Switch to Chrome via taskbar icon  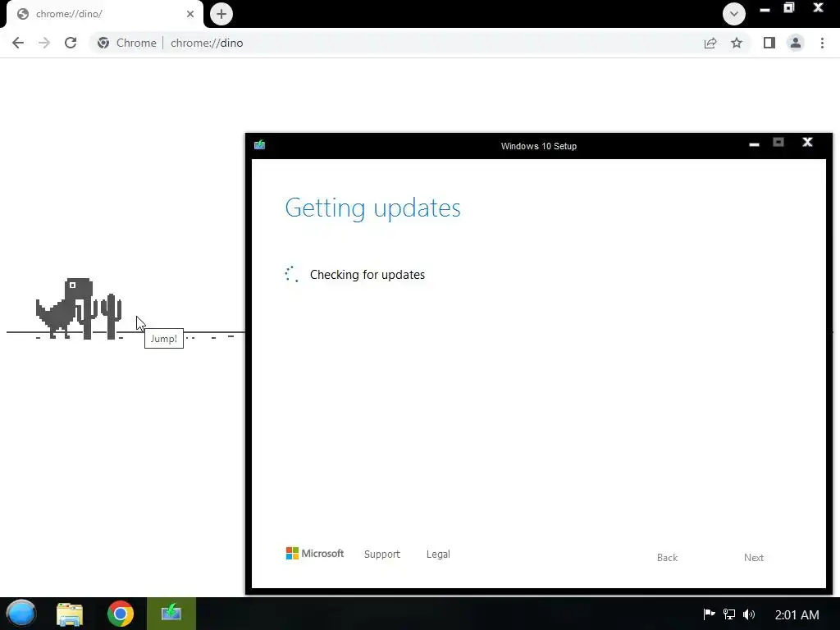point(121,614)
